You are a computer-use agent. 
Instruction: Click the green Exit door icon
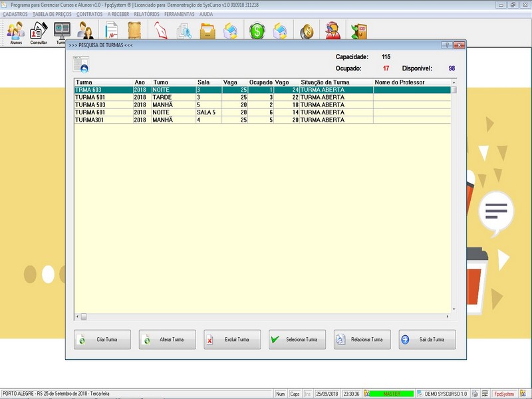pos(359,31)
